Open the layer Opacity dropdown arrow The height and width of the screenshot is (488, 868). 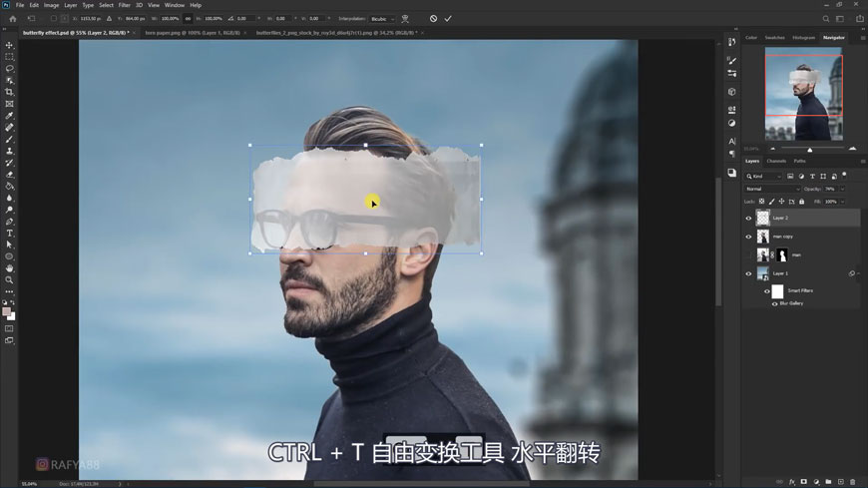click(842, 189)
